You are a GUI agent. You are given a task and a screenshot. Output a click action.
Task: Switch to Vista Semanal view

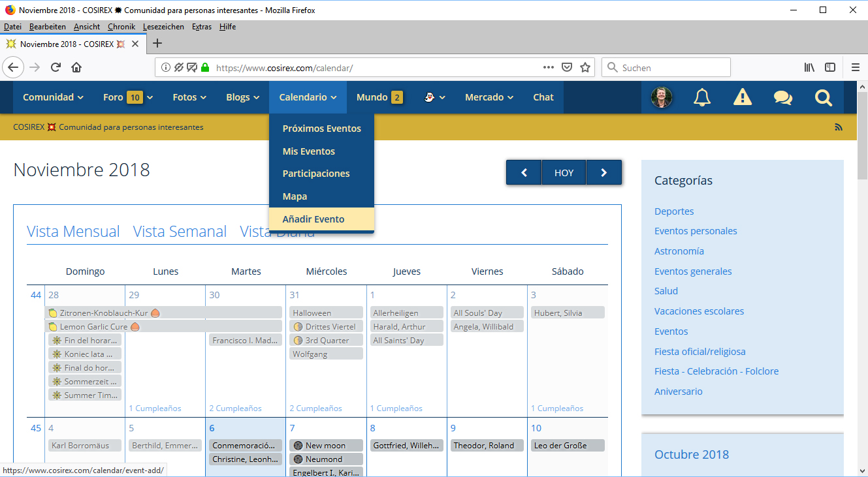click(x=180, y=232)
